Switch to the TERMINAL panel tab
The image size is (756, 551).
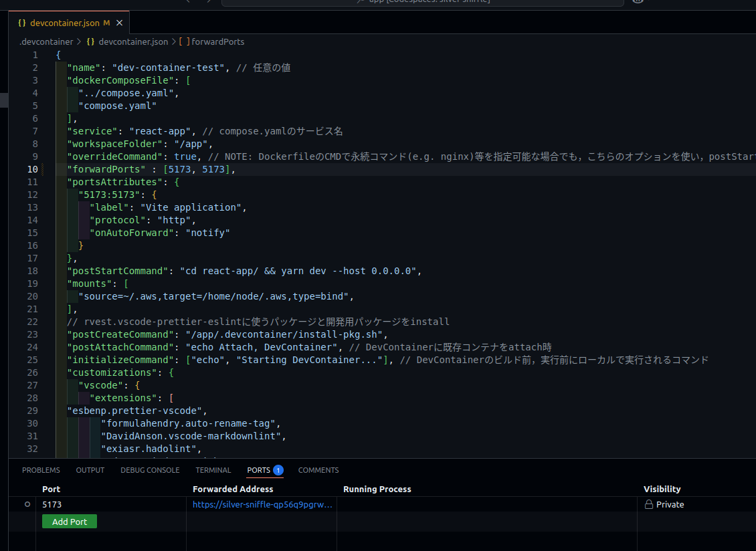[x=213, y=470]
